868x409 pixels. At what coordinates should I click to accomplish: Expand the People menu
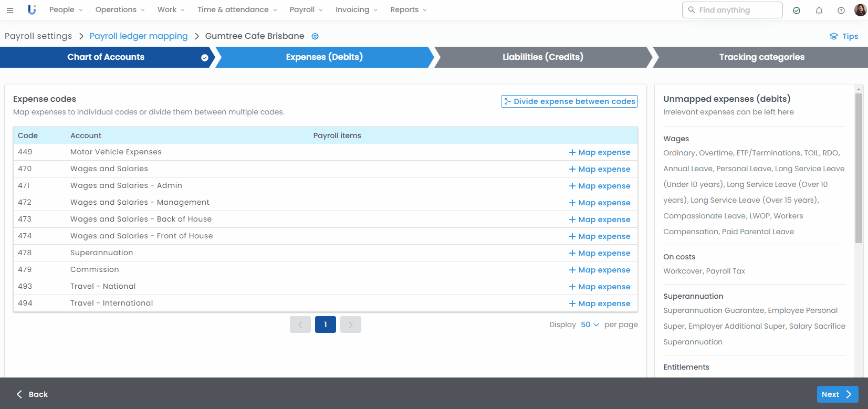click(x=66, y=10)
